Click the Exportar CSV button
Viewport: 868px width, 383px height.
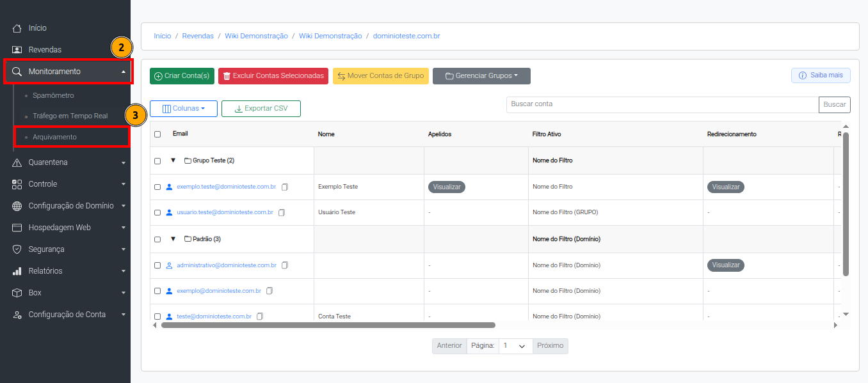pyautogui.click(x=261, y=109)
